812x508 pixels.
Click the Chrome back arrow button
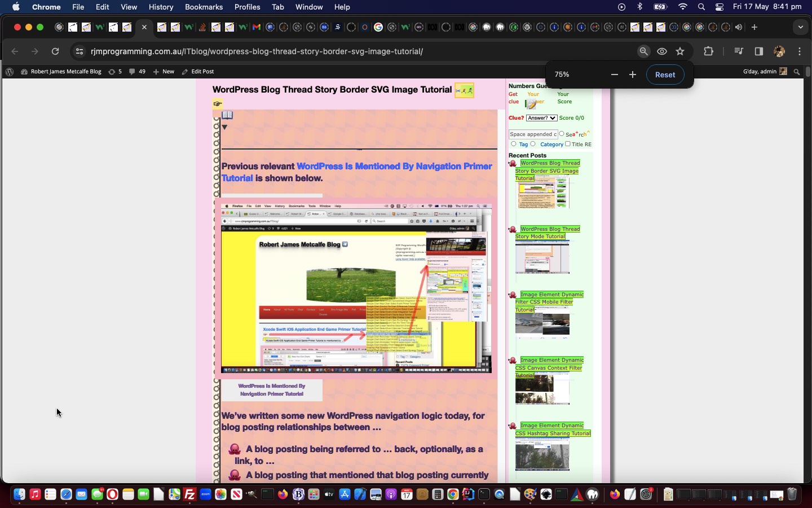[15, 51]
